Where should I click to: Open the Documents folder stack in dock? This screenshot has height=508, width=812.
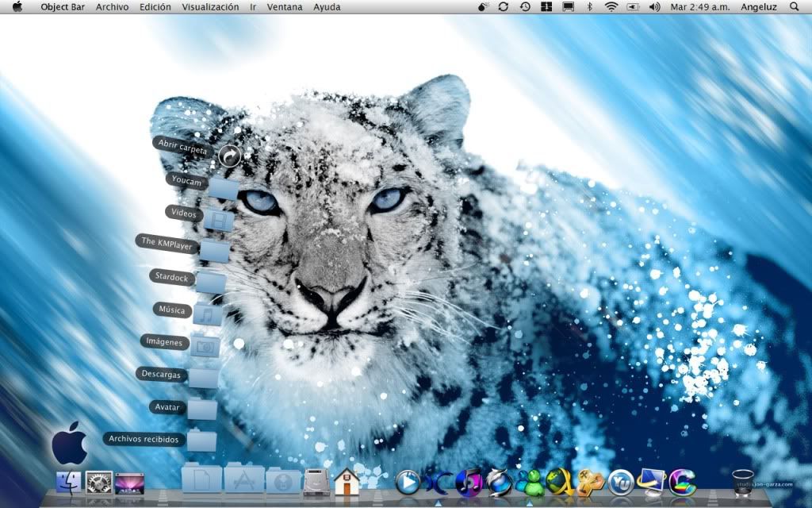tap(201, 478)
